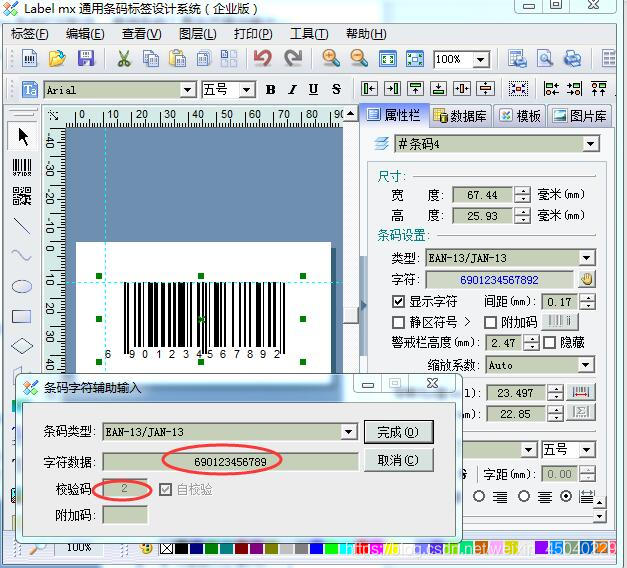This screenshot has width=627, height=568.
Task: Open 编辑(E) menu
Action: (x=85, y=34)
